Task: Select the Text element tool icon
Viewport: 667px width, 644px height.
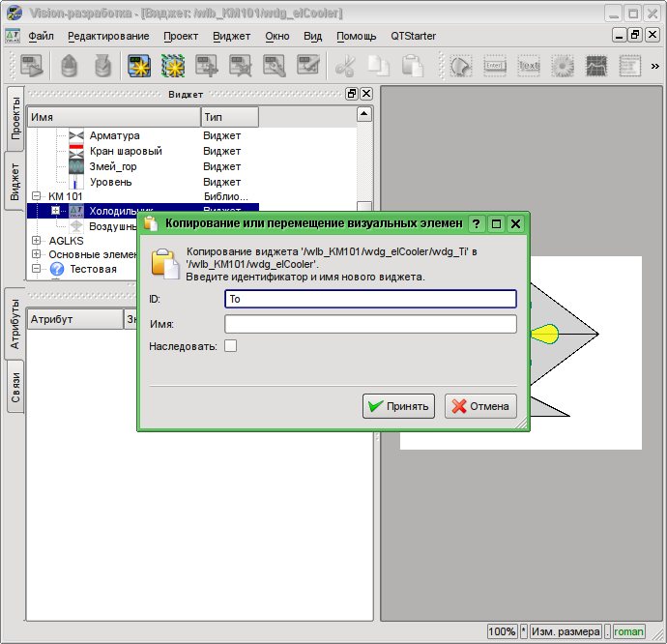Action: (x=529, y=66)
